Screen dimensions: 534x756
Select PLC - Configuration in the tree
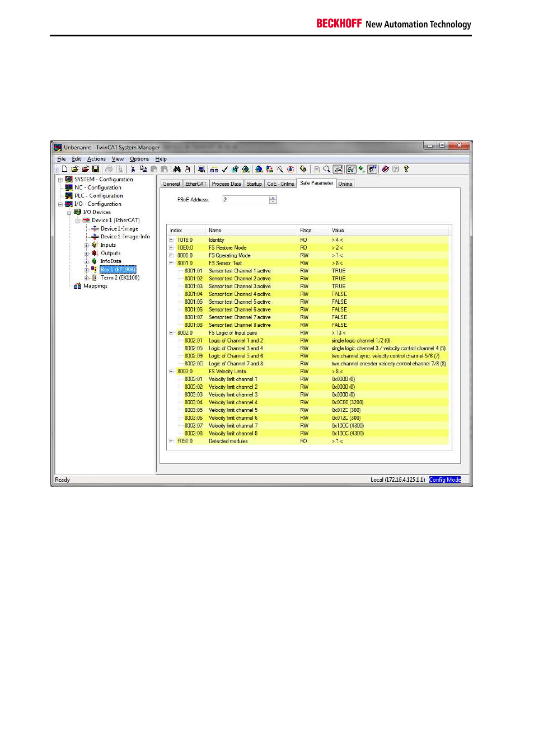pyautogui.click(x=99, y=196)
